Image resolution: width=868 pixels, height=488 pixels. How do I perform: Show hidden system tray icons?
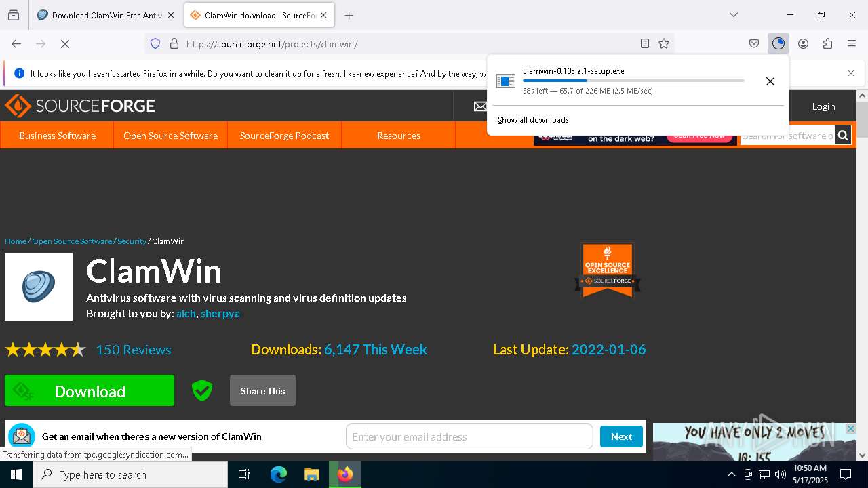[x=731, y=474]
